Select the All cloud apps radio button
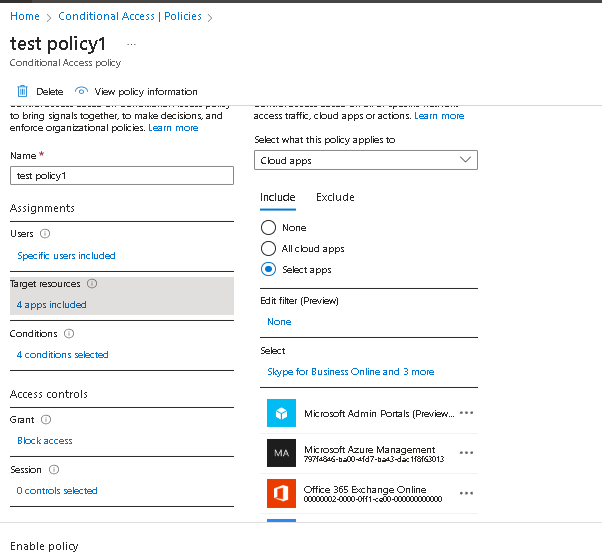Image resolution: width=602 pixels, height=555 pixels. (268, 248)
